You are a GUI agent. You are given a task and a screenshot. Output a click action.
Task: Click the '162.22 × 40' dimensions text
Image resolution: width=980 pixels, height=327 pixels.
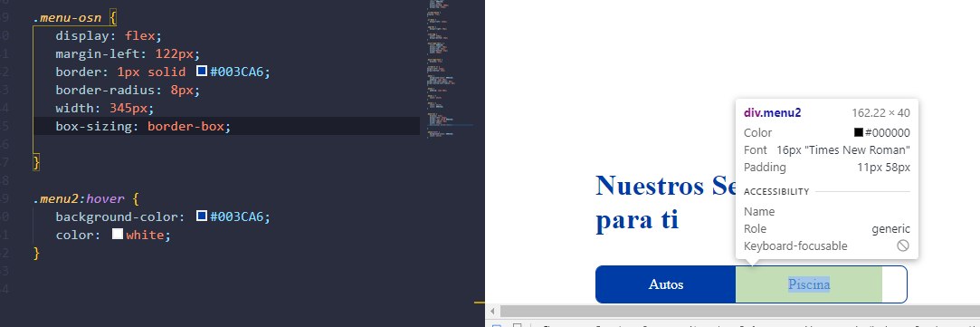tap(880, 113)
